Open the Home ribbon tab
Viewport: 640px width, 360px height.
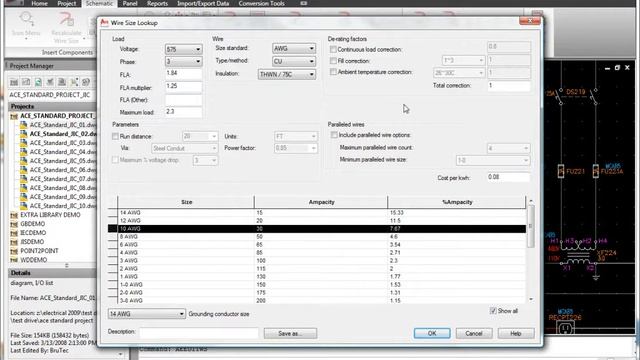tap(39, 3)
